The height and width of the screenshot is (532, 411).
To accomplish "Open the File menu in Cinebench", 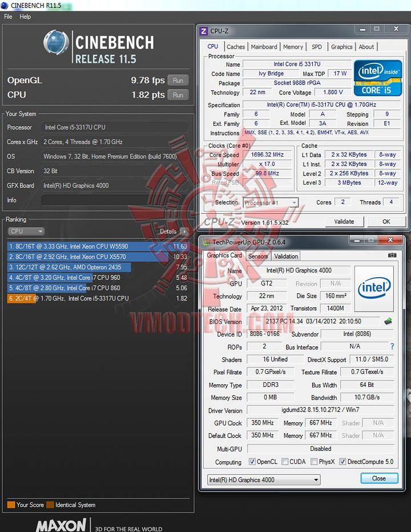I will tap(8, 17).
